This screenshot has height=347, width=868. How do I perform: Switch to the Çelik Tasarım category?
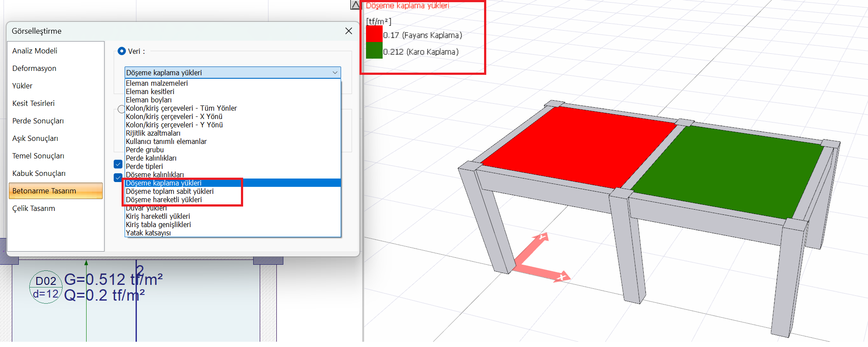[34, 208]
